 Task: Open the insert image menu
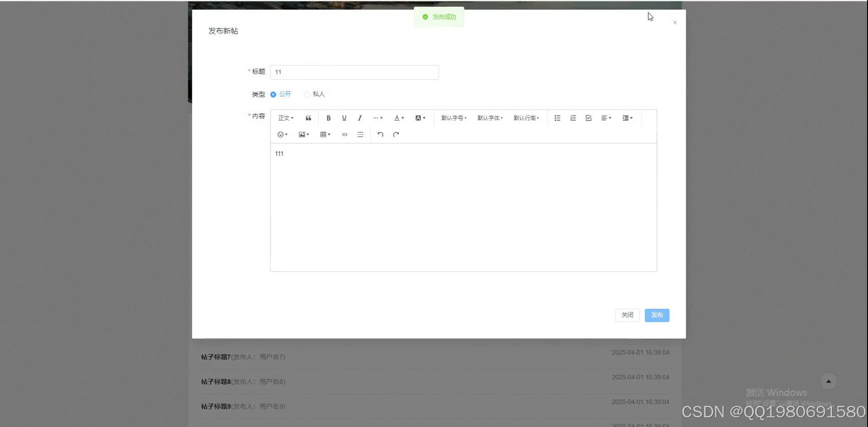pyautogui.click(x=304, y=135)
